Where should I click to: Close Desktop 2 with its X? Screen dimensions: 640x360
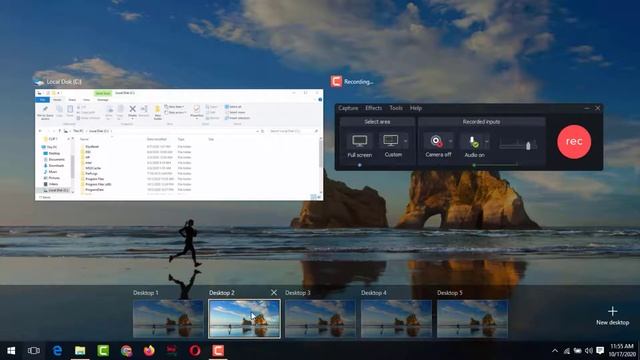pos(274,293)
